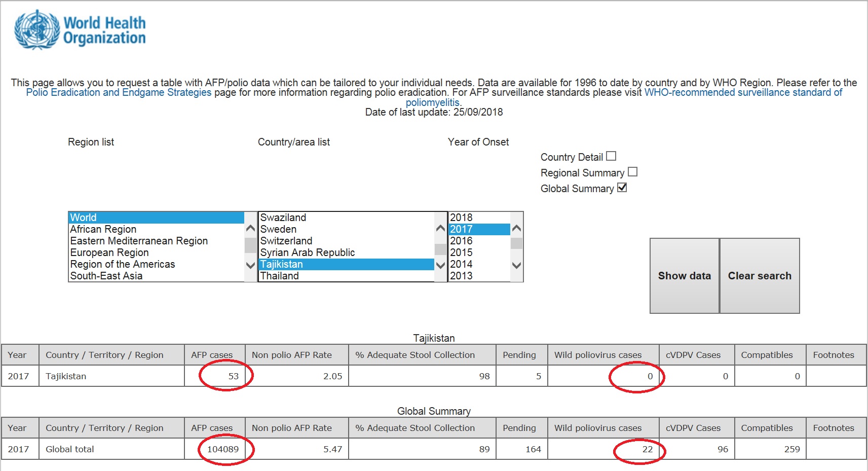The image size is (868, 471).
Task: Pick Switzerland from the country list
Action: [347, 241]
